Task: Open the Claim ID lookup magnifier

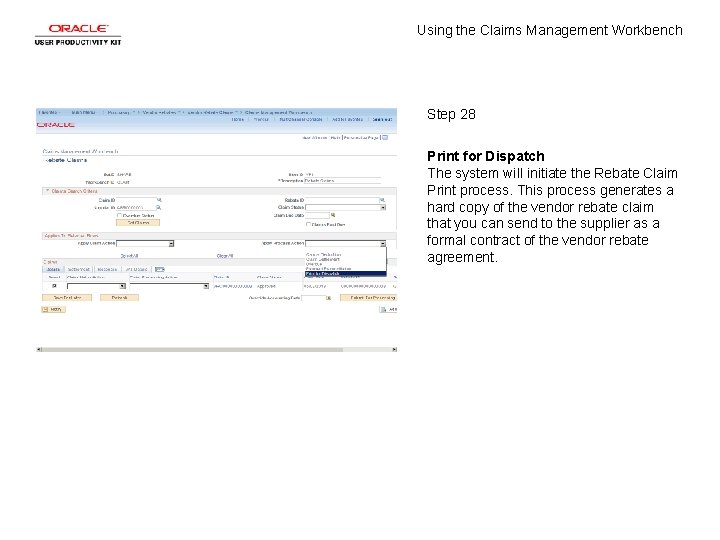Action: tap(159, 200)
